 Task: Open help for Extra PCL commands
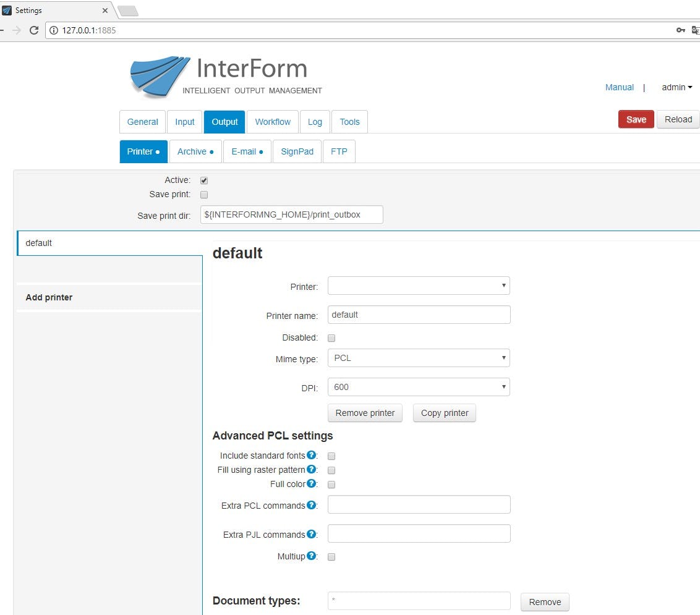pos(311,504)
